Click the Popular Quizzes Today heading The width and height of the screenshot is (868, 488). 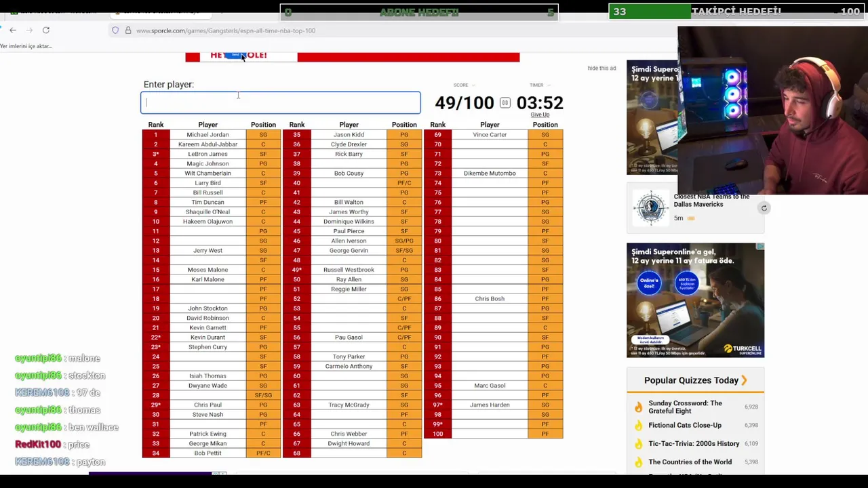[x=691, y=380]
